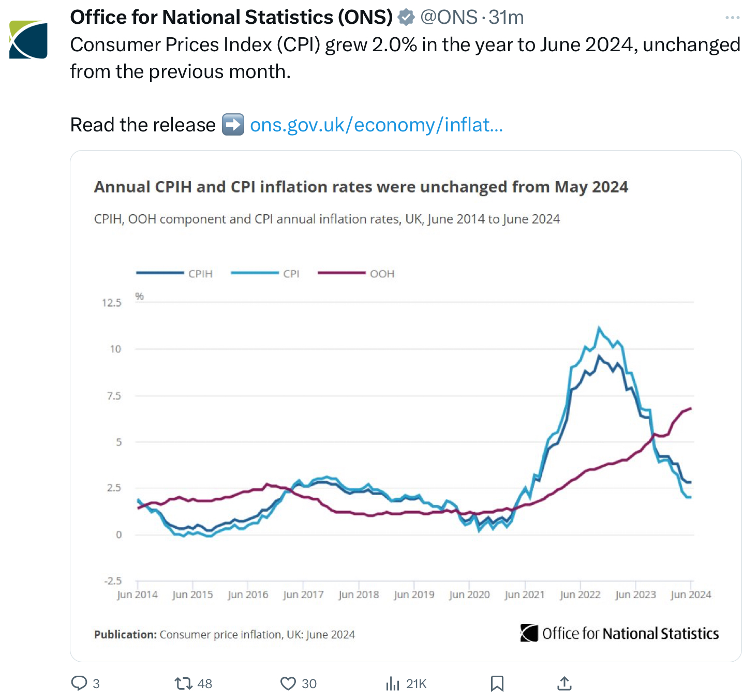
Task: Toggle the bookmark icon to save the post
Action: pyautogui.click(x=498, y=683)
